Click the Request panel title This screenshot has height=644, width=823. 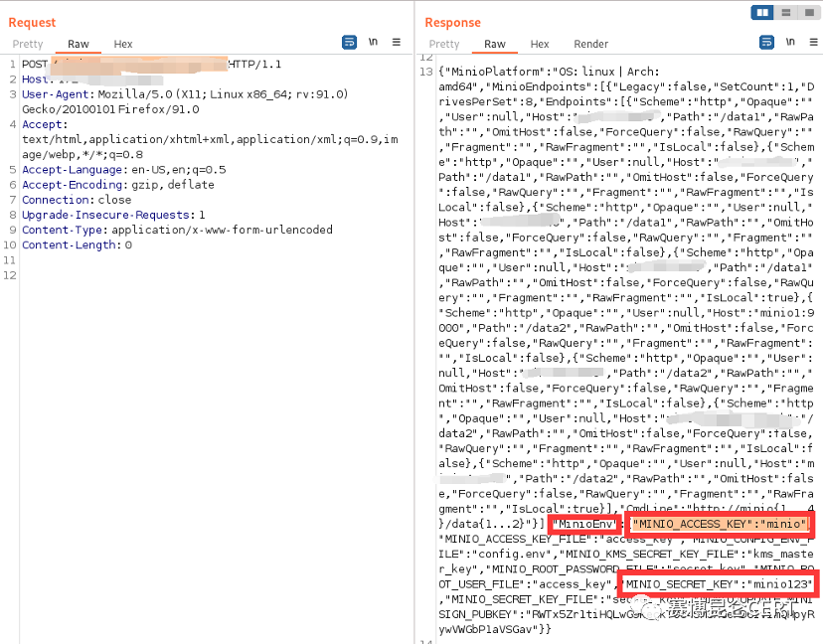(x=32, y=23)
